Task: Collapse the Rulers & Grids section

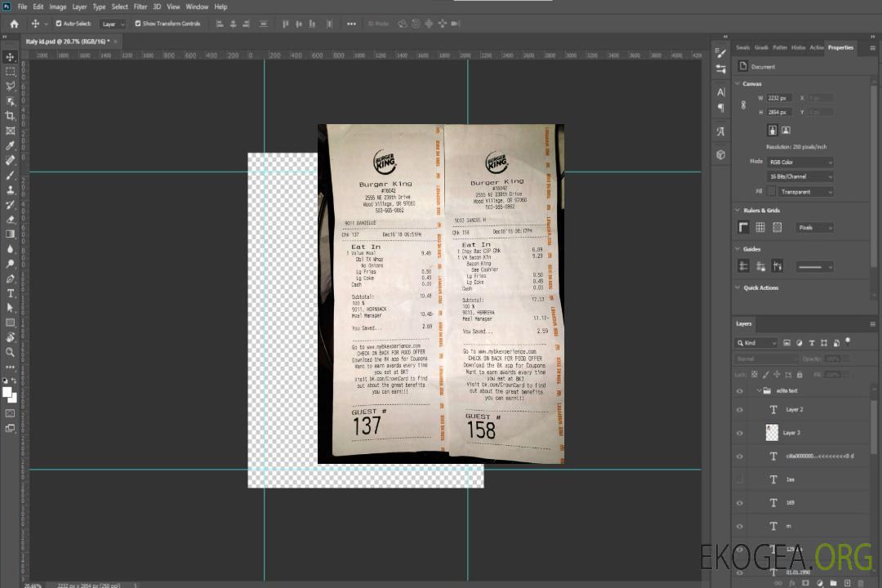Action: (x=737, y=211)
